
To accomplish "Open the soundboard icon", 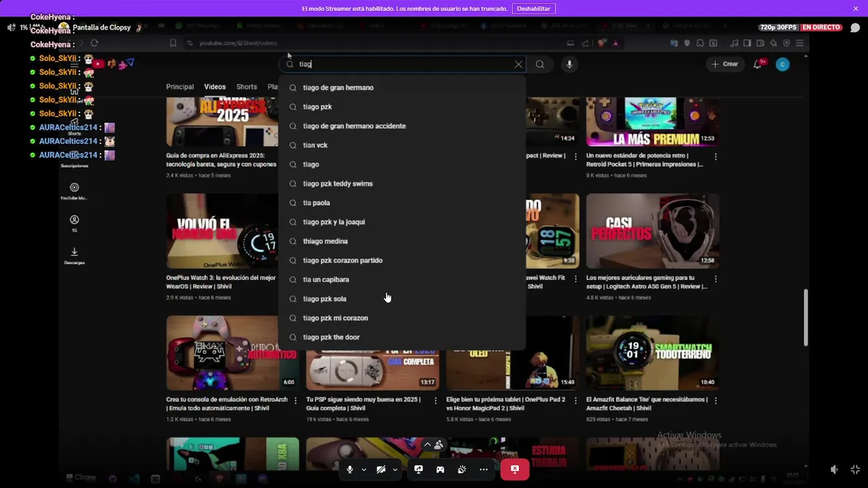I will 462,469.
